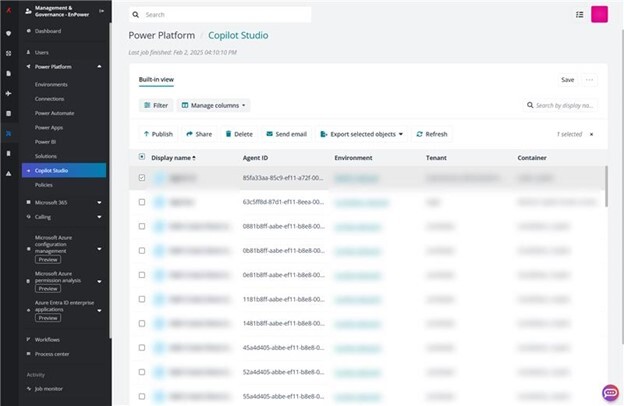Uncheck the row with ID 85fa33aa
This screenshot has width=624, height=406.
142,178
